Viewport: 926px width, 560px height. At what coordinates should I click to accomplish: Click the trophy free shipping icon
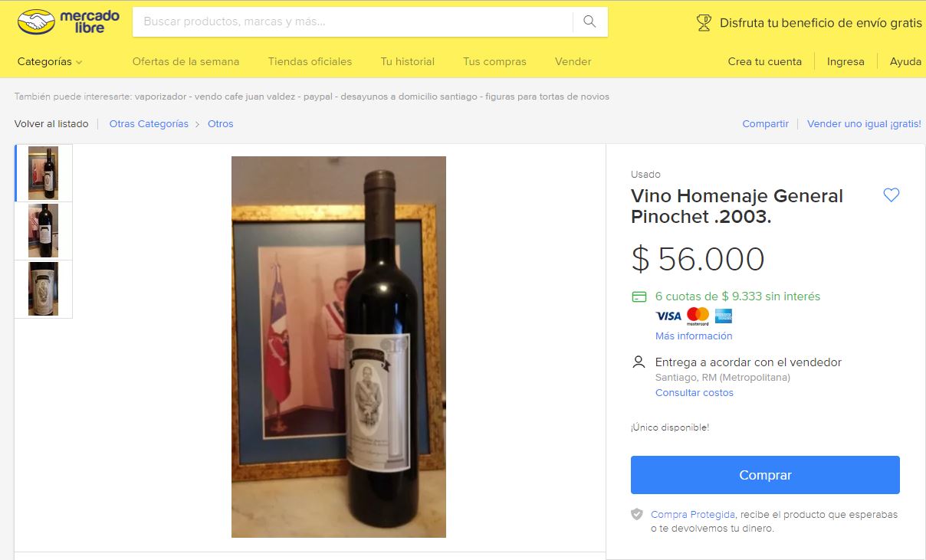pos(704,23)
